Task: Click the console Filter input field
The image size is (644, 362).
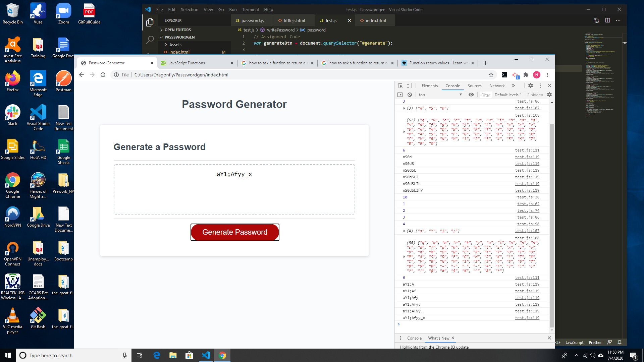Action: pyautogui.click(x=485, y=95)
